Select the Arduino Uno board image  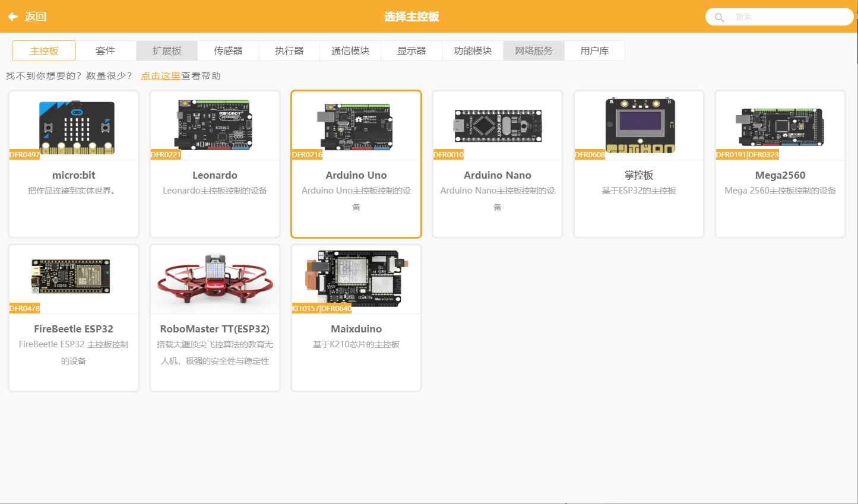pos(356,126)
